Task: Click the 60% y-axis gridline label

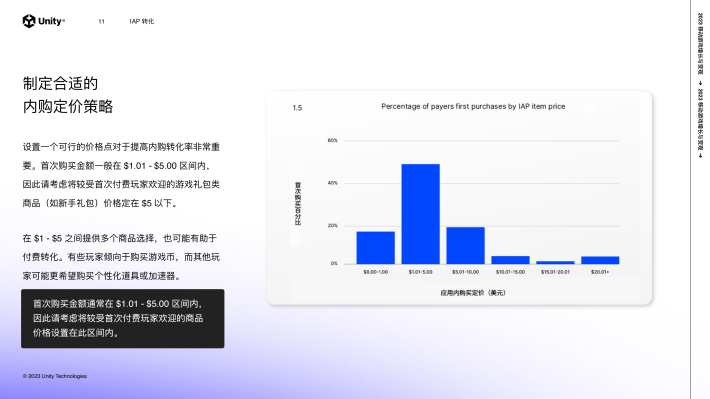Action: pyautogui.click(x=332, y=140)
